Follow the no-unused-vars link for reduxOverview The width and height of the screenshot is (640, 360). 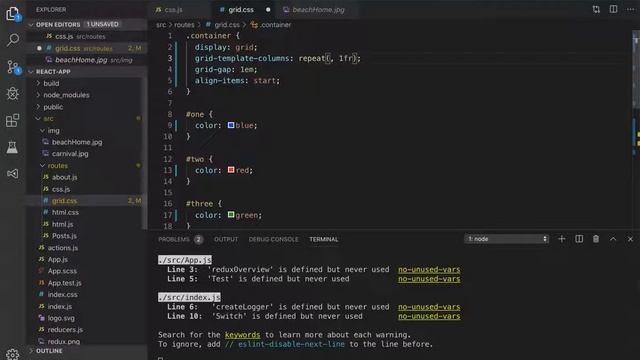coord(429,270)
